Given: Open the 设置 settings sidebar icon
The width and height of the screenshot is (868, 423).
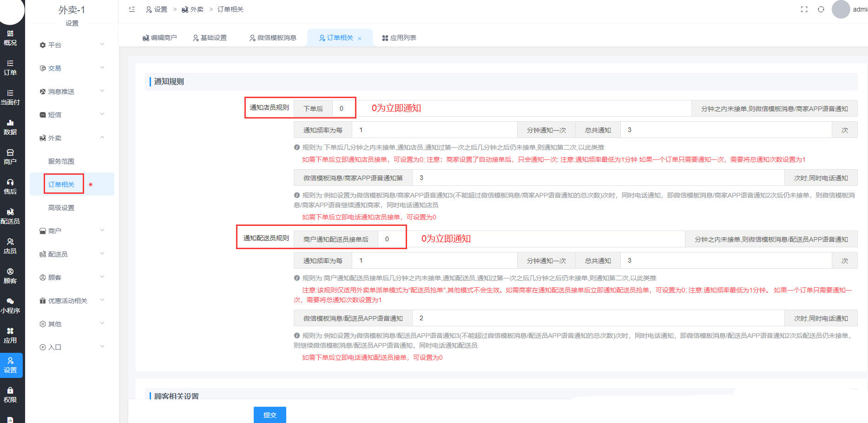Looking at the screenshot, I should (10, 365).
